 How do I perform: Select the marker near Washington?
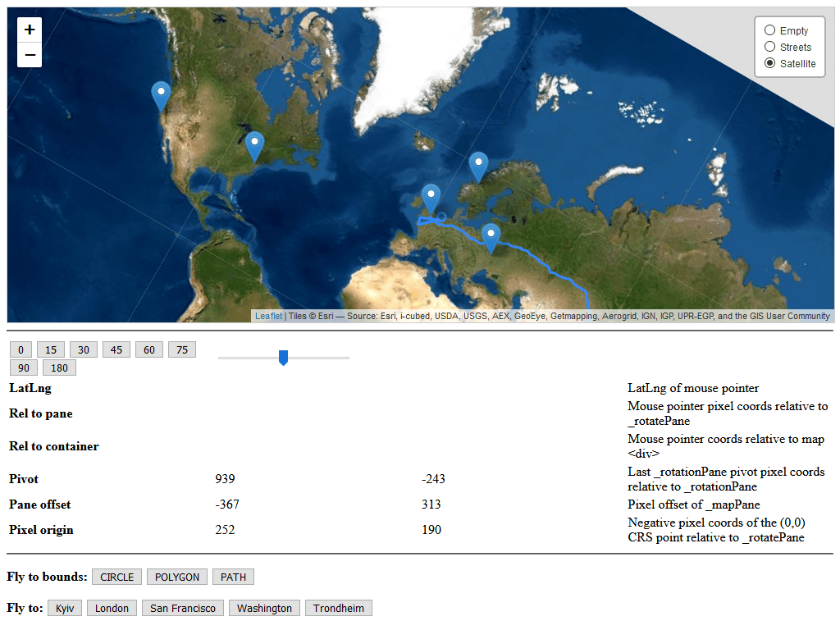click(254, 144)
